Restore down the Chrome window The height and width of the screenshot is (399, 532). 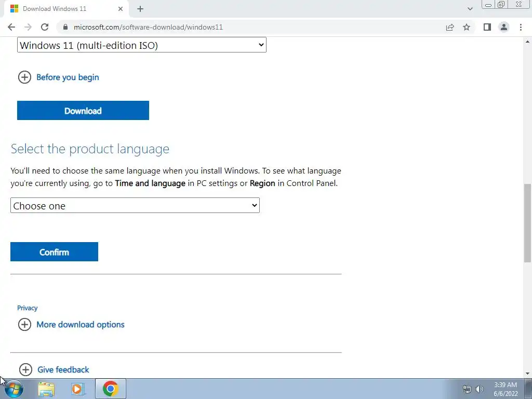(x=501, y=4)
